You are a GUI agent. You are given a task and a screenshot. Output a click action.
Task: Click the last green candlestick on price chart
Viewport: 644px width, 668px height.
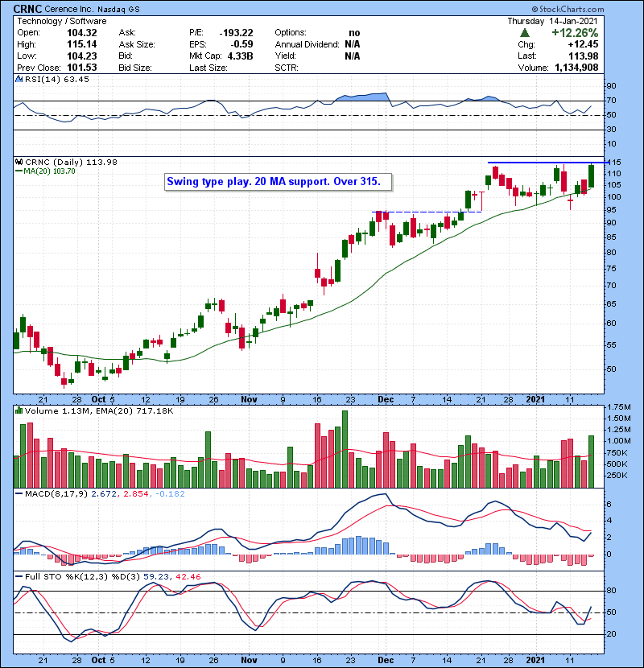(x=591, y=175)
